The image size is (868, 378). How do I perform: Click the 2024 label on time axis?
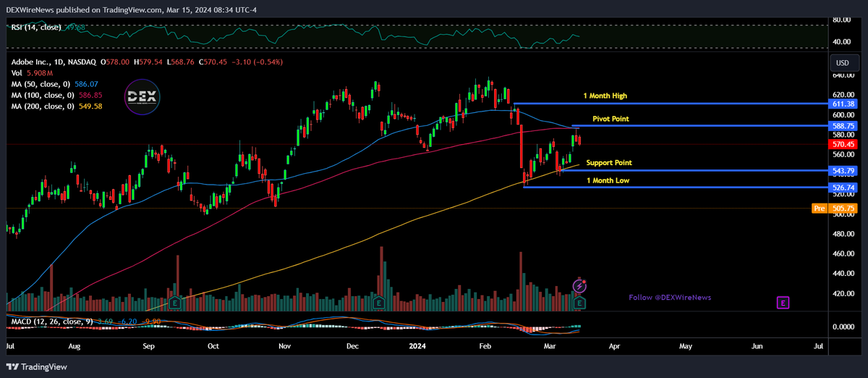tap(417, 347)
